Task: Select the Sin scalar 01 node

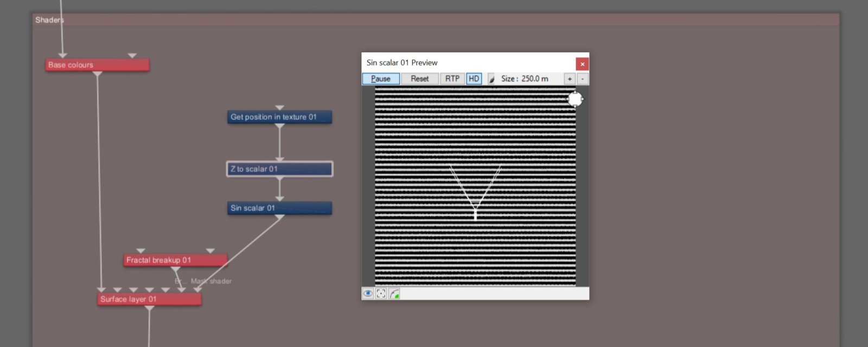Action: click(279, 208)
